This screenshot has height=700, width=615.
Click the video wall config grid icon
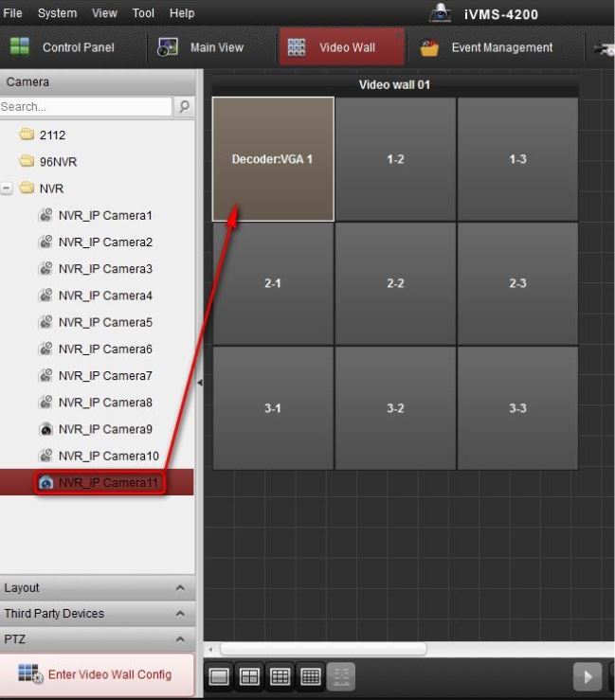point(30,673)
